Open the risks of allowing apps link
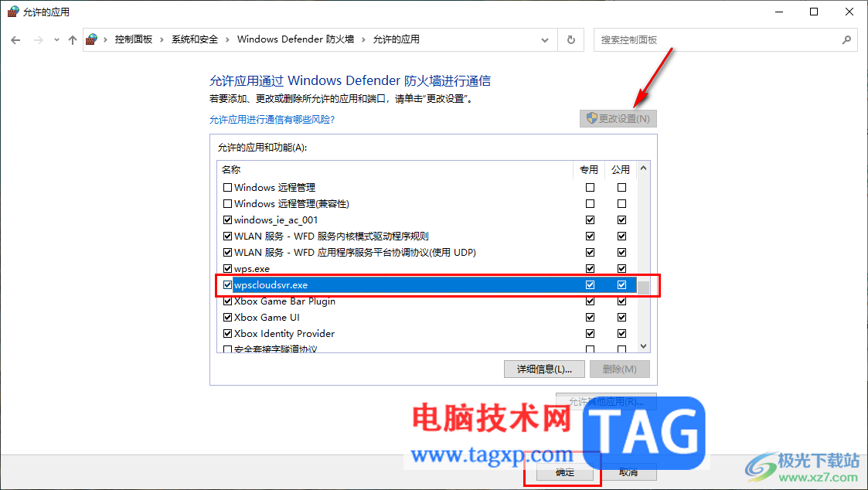 coord(272,120)
